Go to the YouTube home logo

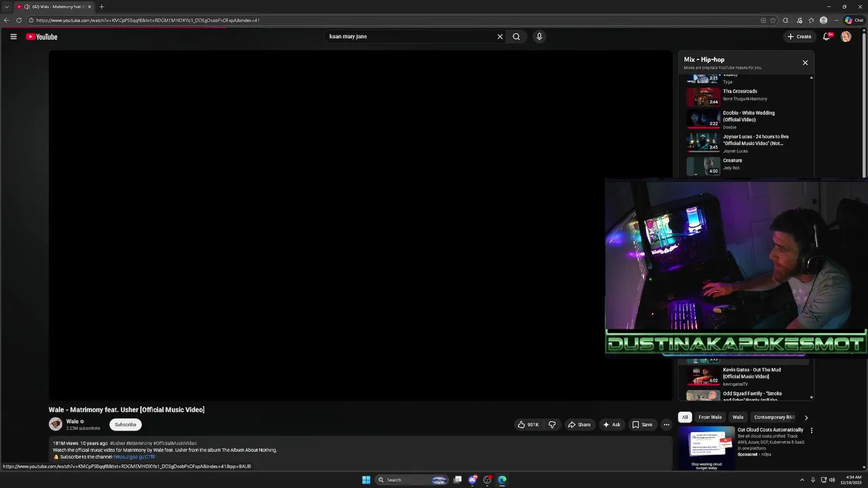pos(41,37)
